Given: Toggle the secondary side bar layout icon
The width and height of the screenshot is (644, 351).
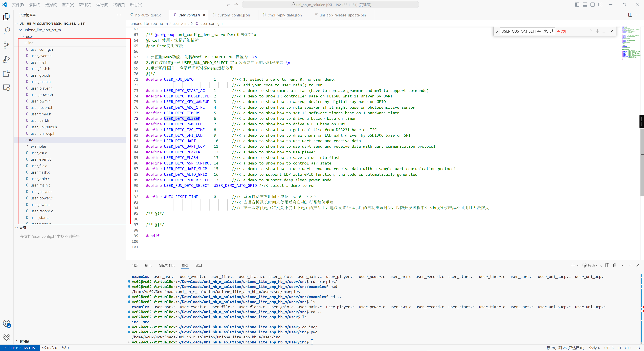Looking at the screenshot, I should 592,5.
